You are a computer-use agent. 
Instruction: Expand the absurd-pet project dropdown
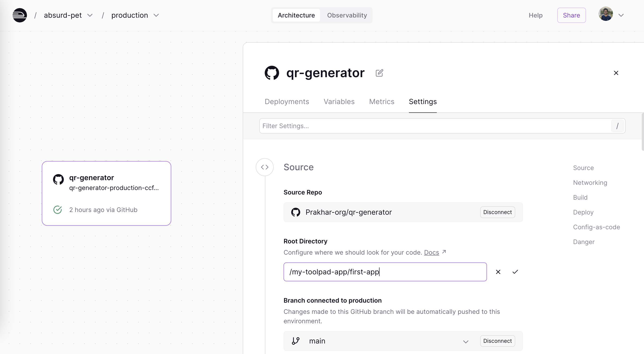pos(90,15)
